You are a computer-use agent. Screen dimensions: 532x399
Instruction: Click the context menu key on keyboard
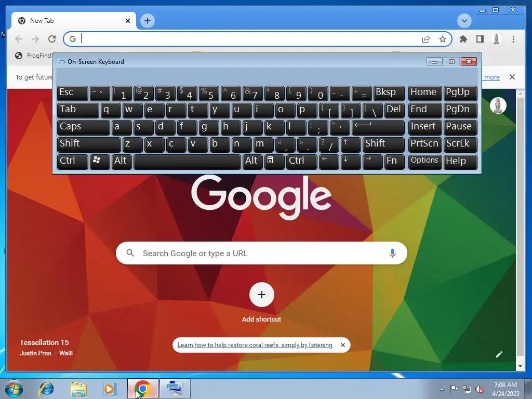[274, 162]
